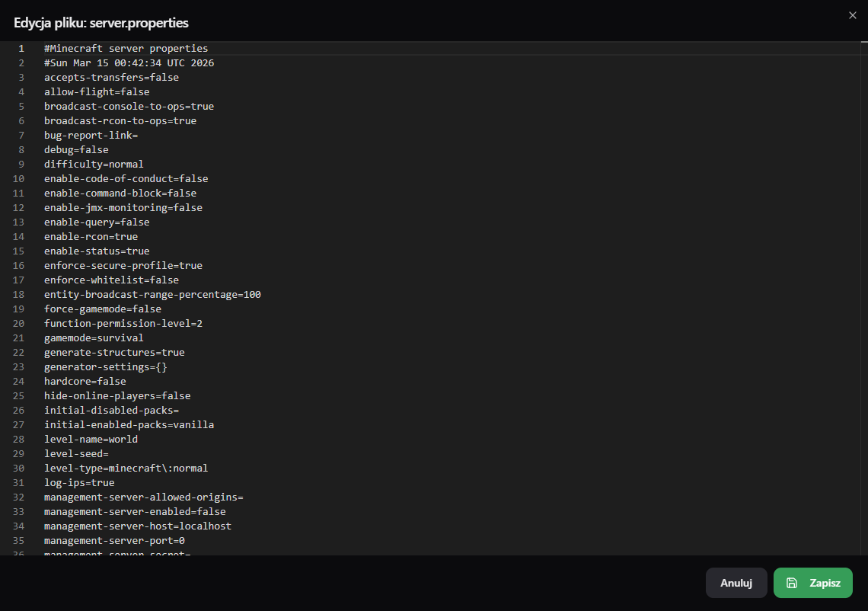Image resolution: width=868 pixels, height=611 pixels.
Task: Click the #Minecraft server properties comment line
Action: (x=126, y=49)
